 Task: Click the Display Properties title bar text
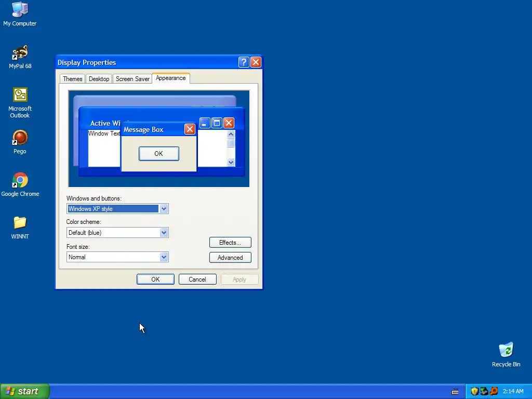pyautogui.click(x=87, y=62)
